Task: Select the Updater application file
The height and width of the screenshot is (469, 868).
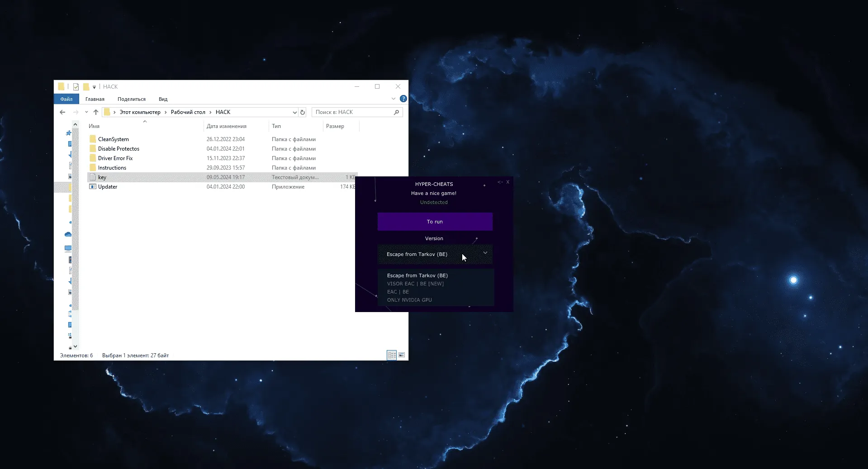Action: (x=108, y=187)
